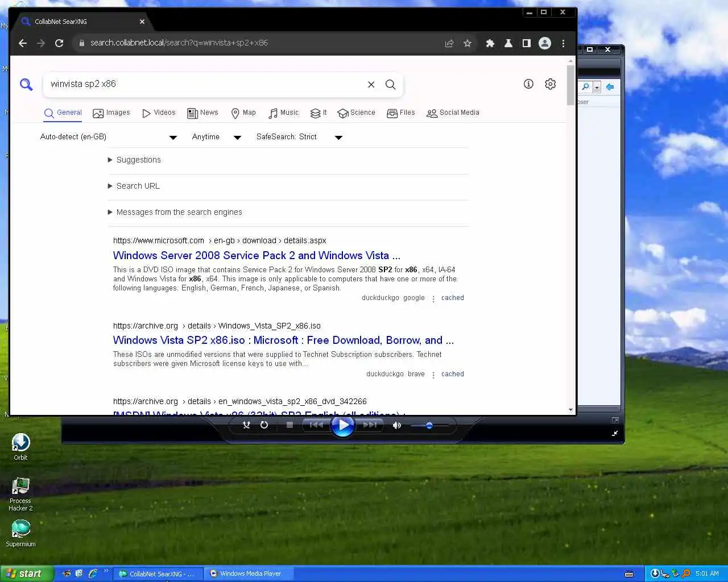Start playback in Windows Media Player
The image size is (728, 582).
pos(343,425)
